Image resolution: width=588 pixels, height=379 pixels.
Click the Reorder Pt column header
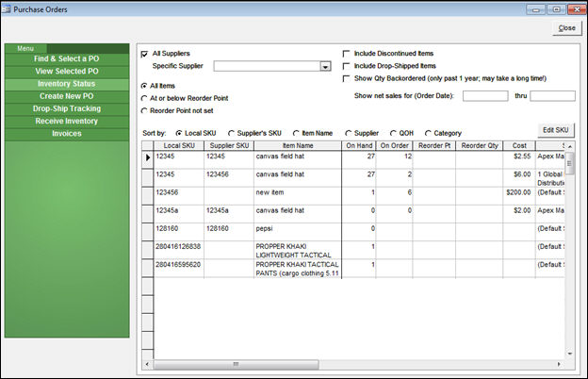[x=434, y=146]
